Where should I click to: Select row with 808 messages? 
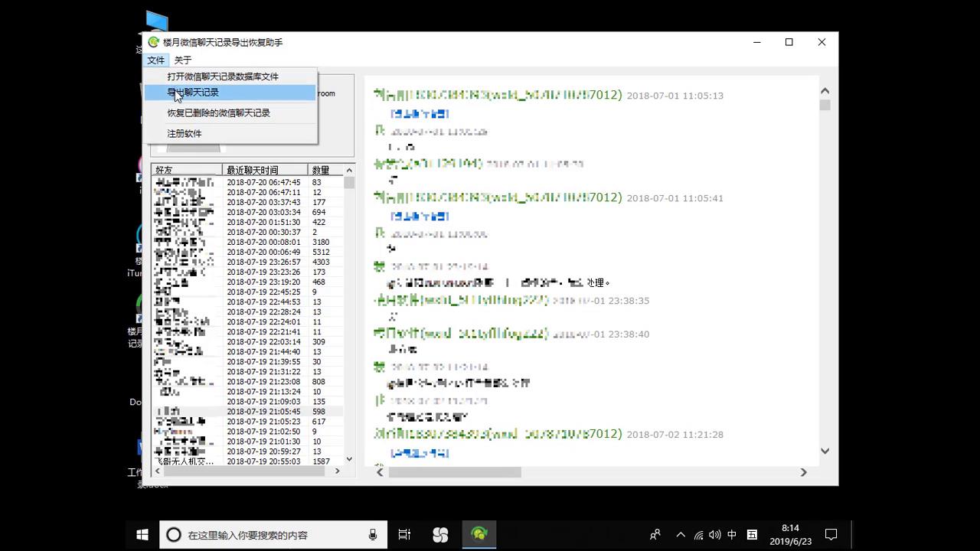point(247,382)
